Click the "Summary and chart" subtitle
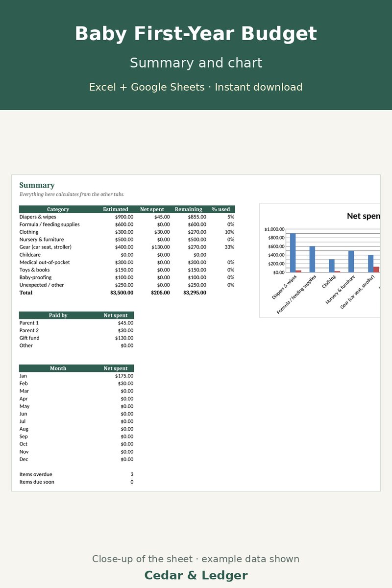The height and width of the screenshot is (588, 392). pyautogui.click(x=196, y=63)
